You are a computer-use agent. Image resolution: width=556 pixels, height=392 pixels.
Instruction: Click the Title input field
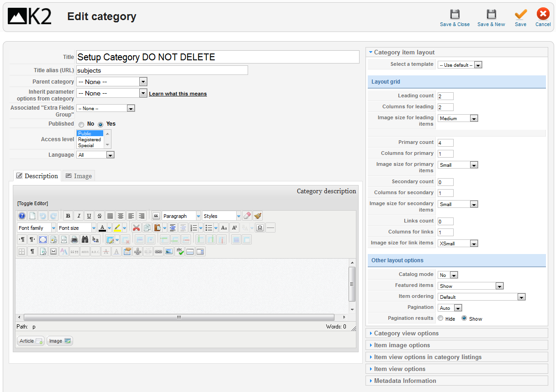pyautogui.click(x=218, y=57)
